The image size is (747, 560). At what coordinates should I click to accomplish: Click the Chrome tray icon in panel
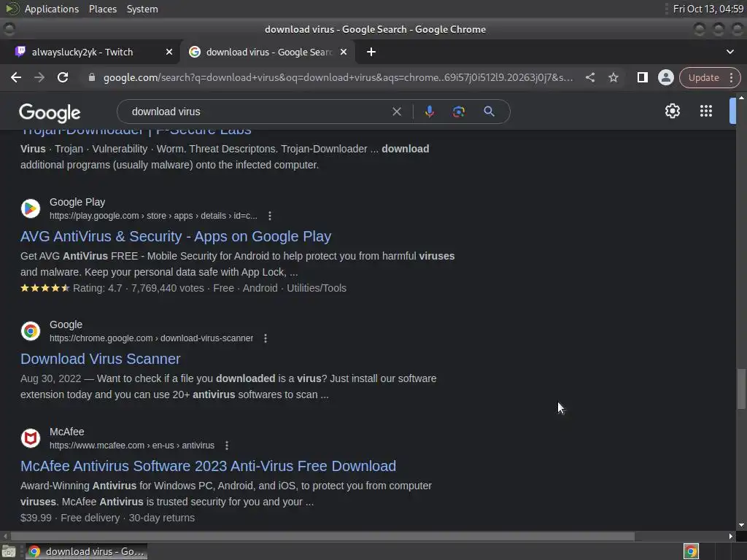coord(691,551)
